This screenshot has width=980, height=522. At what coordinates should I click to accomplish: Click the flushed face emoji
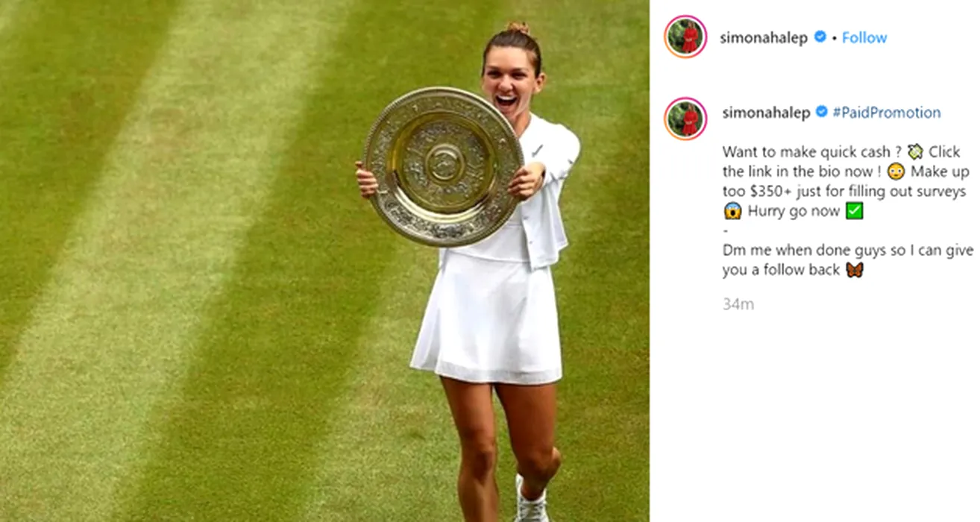click(x=896, y=172)
